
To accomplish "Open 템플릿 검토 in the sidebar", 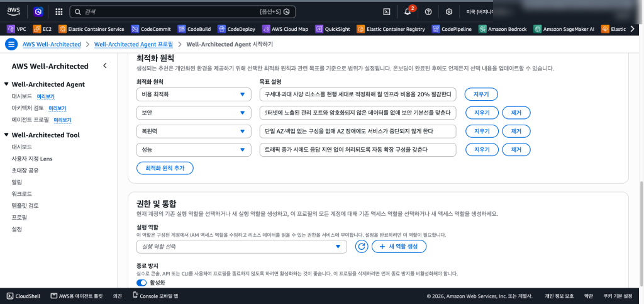I will (25, 205).
